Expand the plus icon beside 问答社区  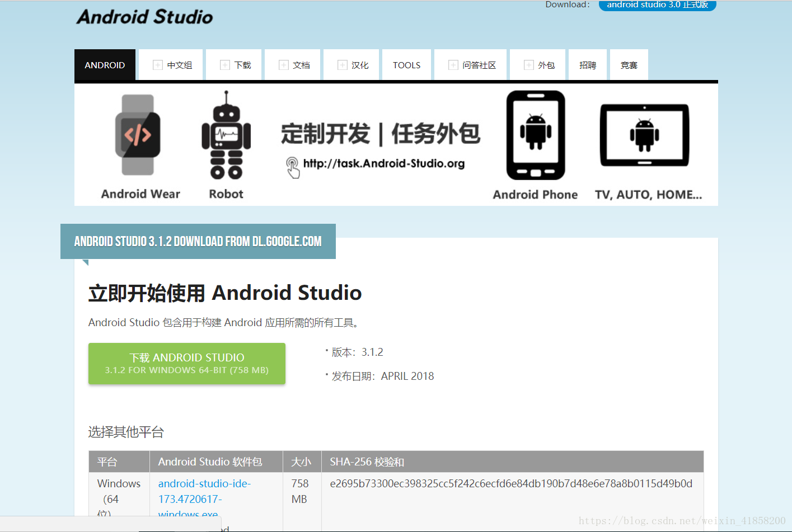tap(453, 65)
